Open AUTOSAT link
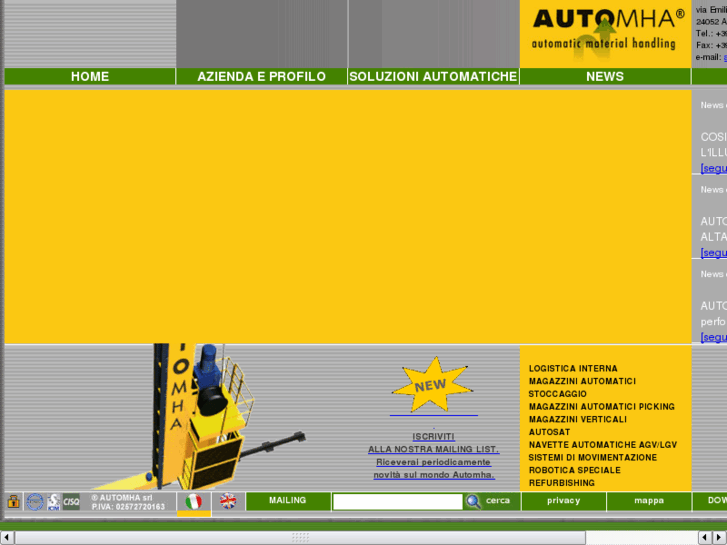This screenshot has width=727, height=545. (549, 432)
